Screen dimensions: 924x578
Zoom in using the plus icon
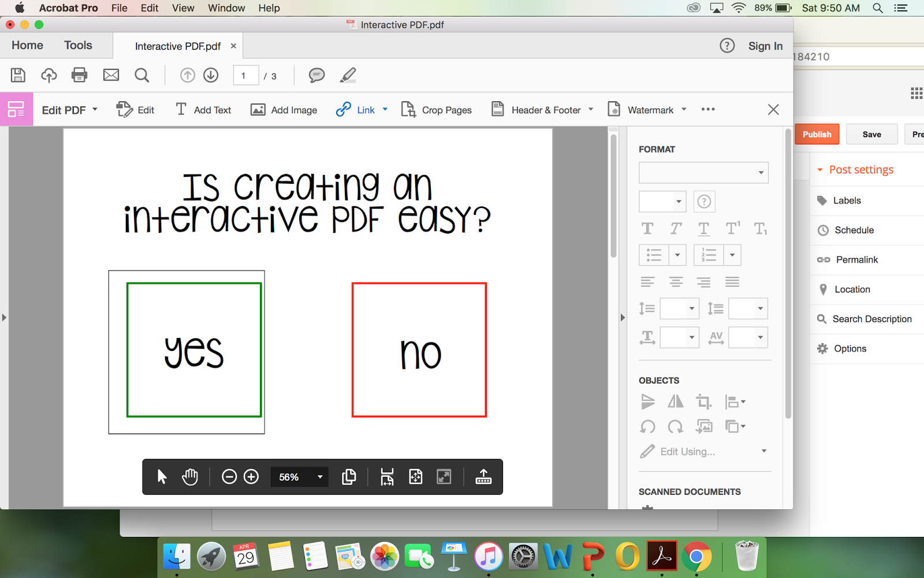pyautogui.click(x=251, y=477)
